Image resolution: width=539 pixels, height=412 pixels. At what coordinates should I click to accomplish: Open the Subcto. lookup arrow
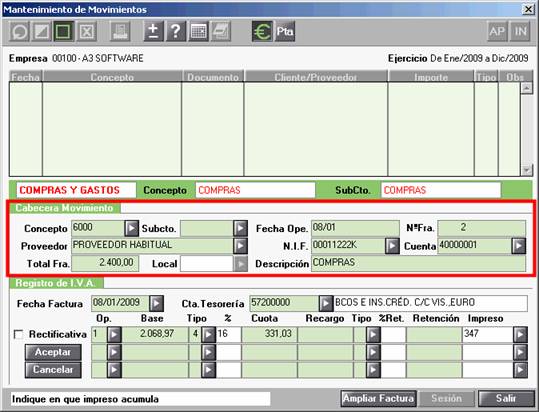click(240, 228)
